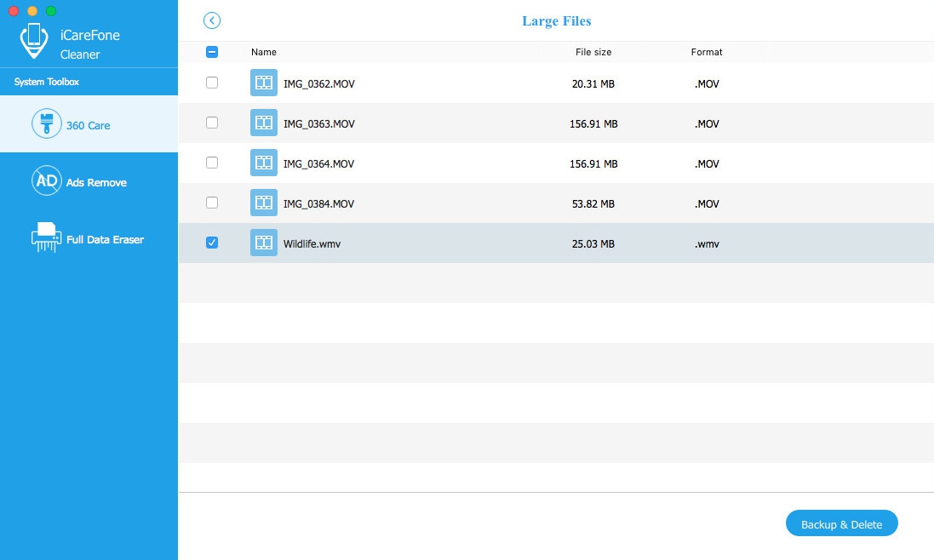Viewport: 934px width, 560px height.
Task: Click the Ads Remove AD icon
Action: 47,180
